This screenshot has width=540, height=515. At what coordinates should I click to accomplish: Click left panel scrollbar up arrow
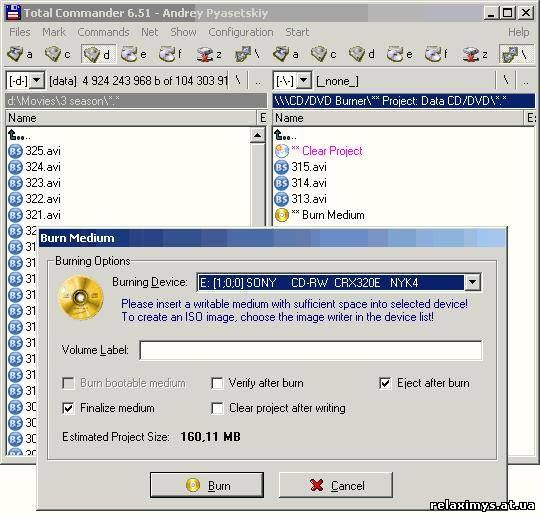pyautogui.click(x=257, y=135)
